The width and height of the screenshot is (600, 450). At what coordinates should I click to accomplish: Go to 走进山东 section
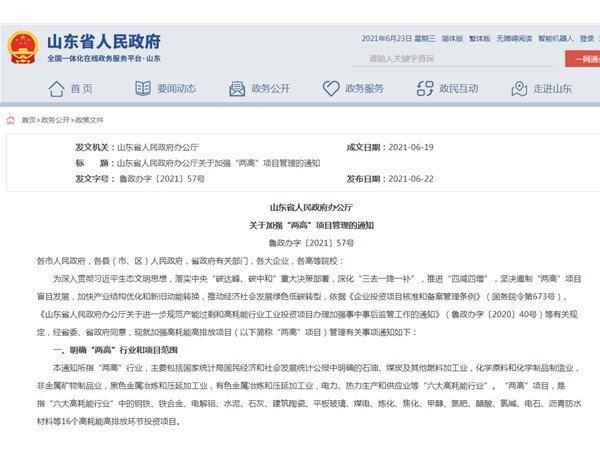(552, 89)
